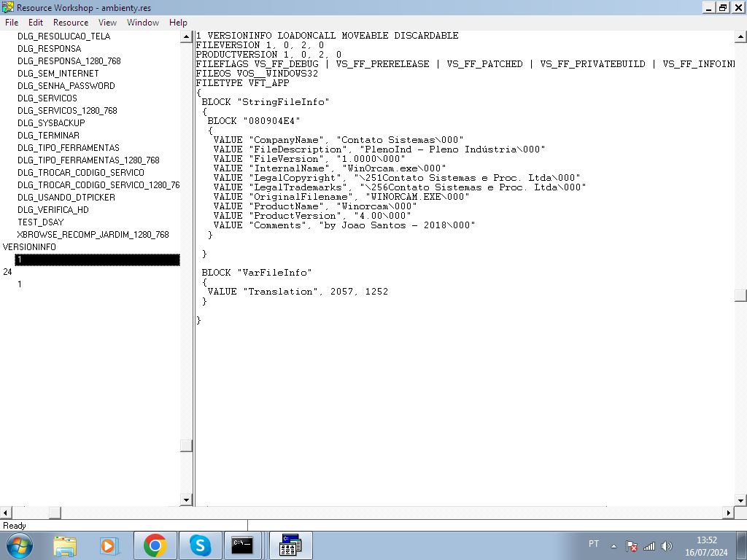Select the DLG_VERIFICA_HD resource

(53, 209)
